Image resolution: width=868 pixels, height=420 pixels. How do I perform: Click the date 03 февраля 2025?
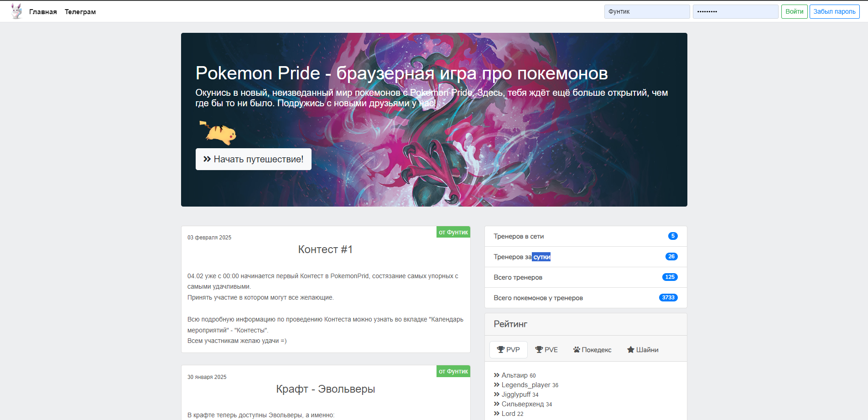[x=209, y=238]
